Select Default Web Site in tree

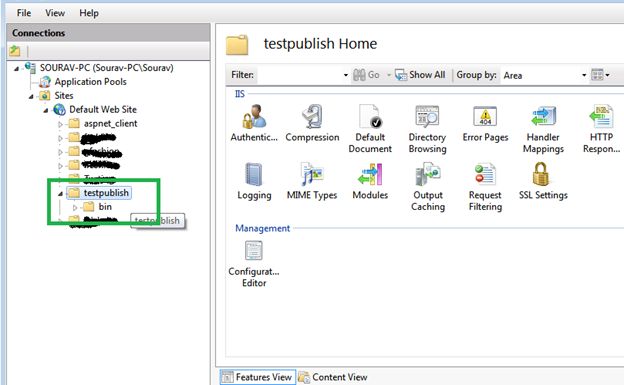click(103, 109)
